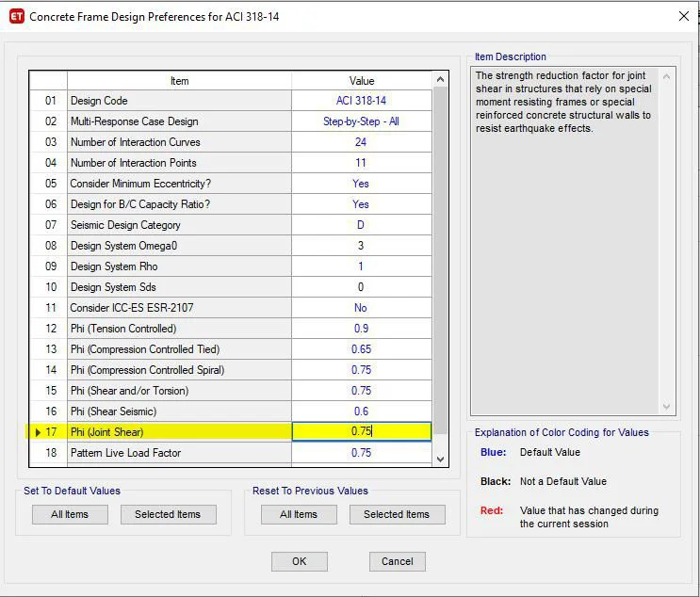Click Design System Rho value 1
Image resolution: width=700 pixels, height=597 pixels.
[x=362, y=266]
